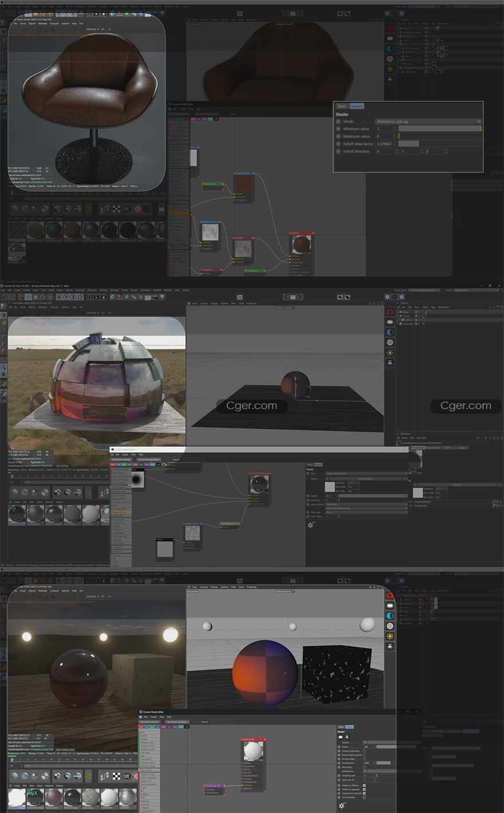Open Create menu in bottom Octane Node Editor

coord(153,717)
